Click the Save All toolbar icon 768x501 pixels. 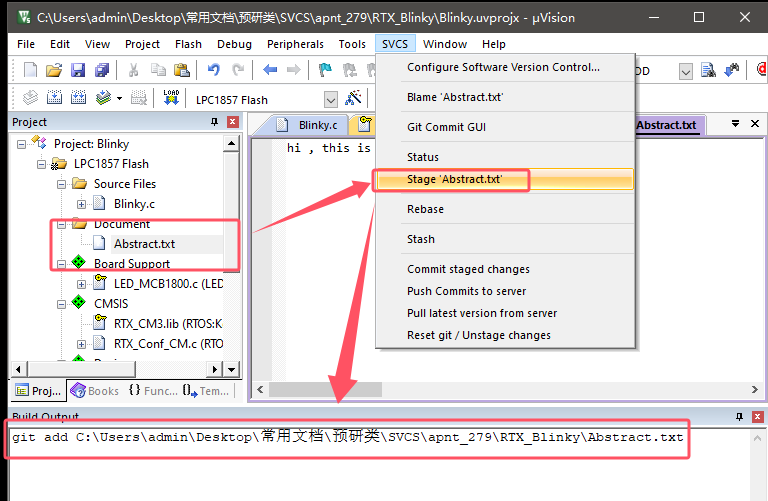pyautogui.click(x=102, y=70)
